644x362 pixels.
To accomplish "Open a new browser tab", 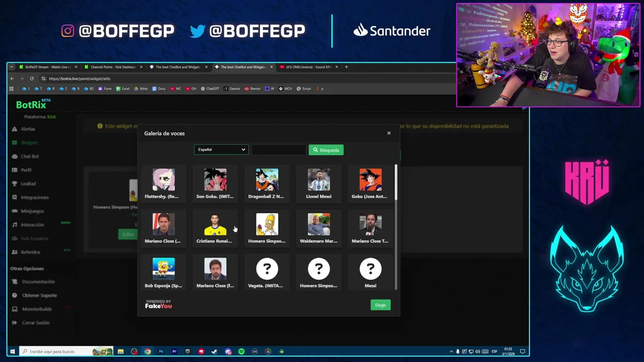I will 346,67.
